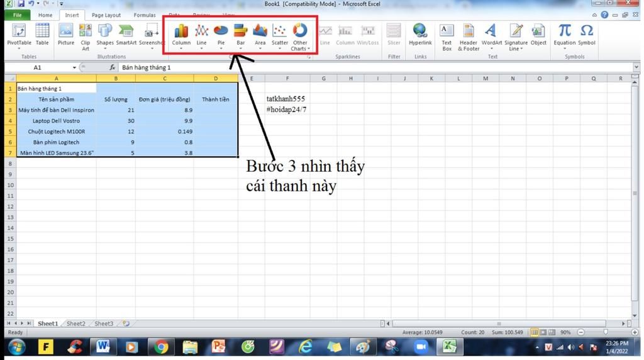Insert WordArt text
The image size is (644, 360).
492,36
